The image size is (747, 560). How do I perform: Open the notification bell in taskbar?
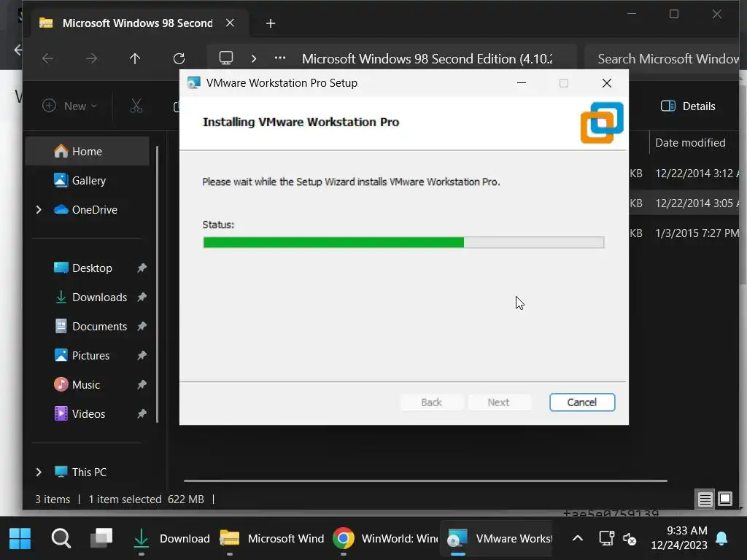[721, 538]
